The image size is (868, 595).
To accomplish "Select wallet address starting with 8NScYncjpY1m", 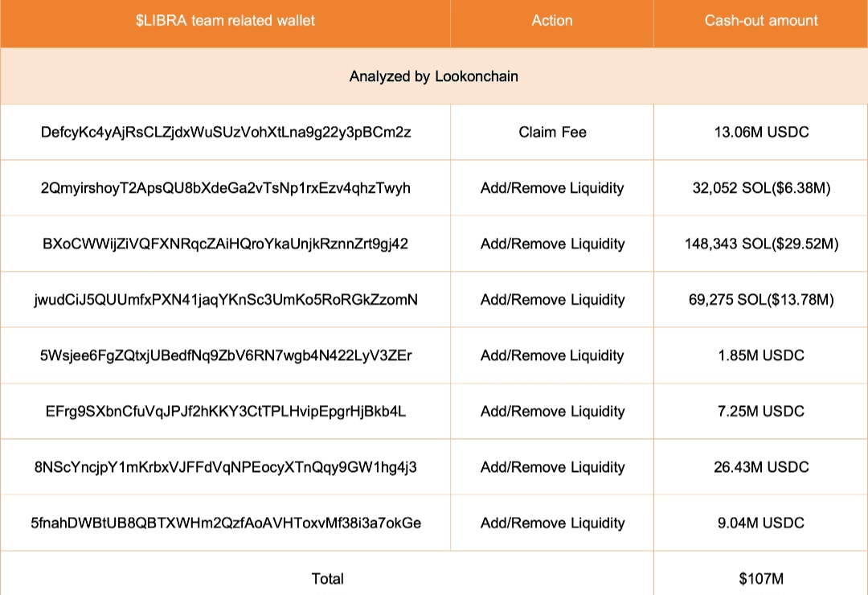I will tap(226, 468).
